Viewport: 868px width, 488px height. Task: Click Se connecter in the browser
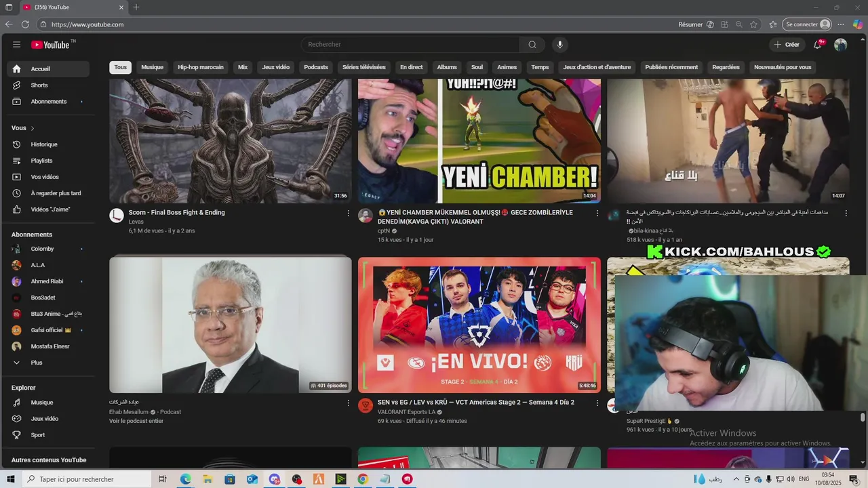click(807, 24)
